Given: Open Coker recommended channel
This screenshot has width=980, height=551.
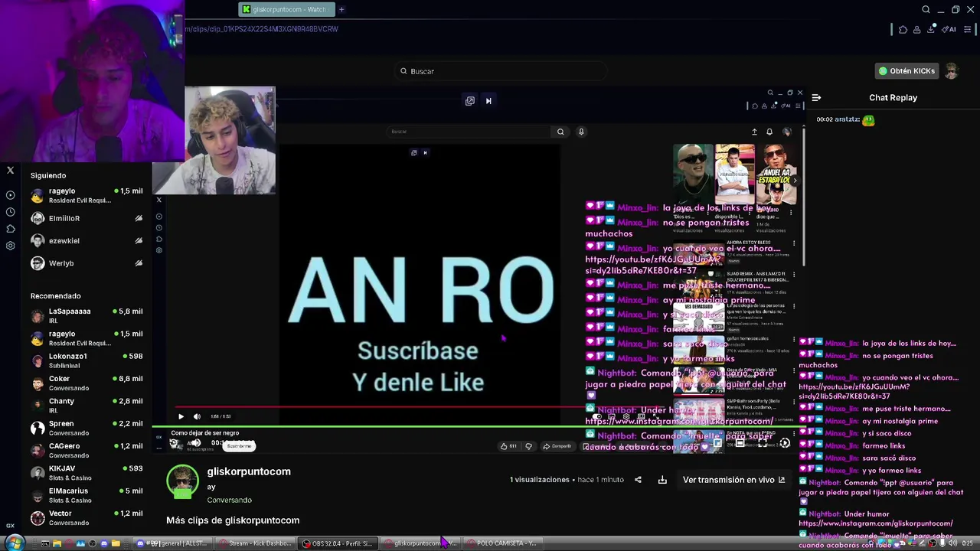Looking at the screenshot, I should point(87,383).
